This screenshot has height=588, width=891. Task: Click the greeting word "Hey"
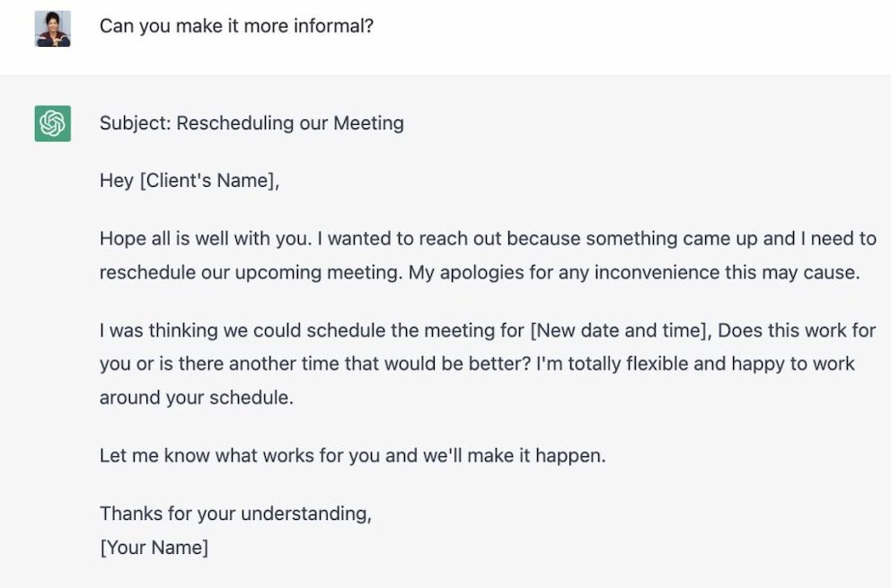[117, 180]
